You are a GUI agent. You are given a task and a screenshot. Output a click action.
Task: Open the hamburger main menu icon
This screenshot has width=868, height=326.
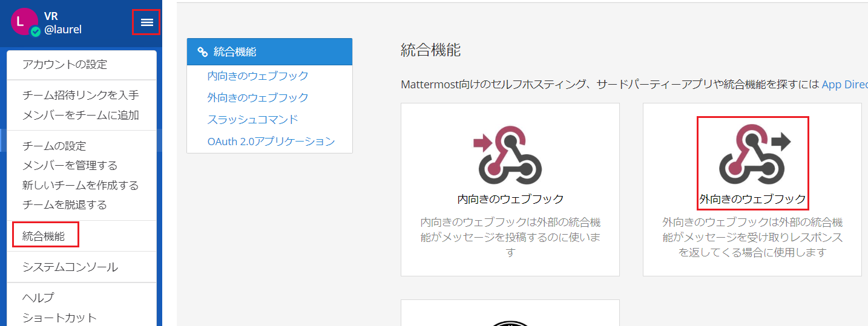[146, 22]
